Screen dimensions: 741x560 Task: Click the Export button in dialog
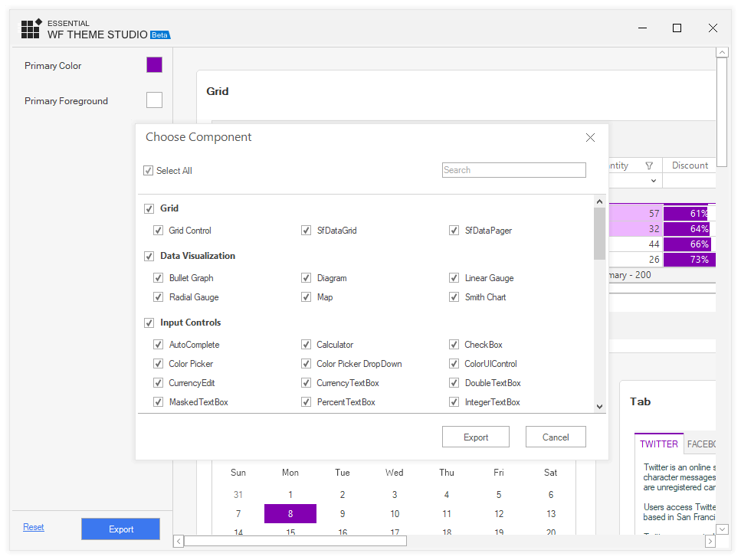coord(475,437)
